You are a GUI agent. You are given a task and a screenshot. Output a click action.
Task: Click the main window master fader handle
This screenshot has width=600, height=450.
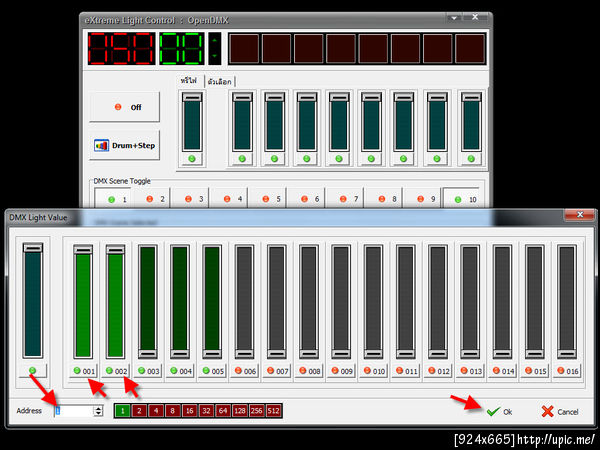(x=192, y=97)
